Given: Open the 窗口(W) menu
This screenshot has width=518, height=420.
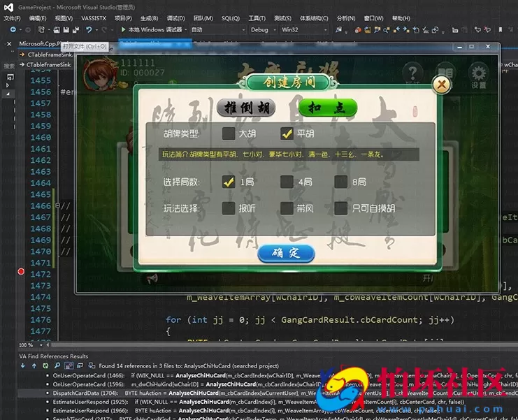Looking at the screenshot, I should click(x=373, y=18).
